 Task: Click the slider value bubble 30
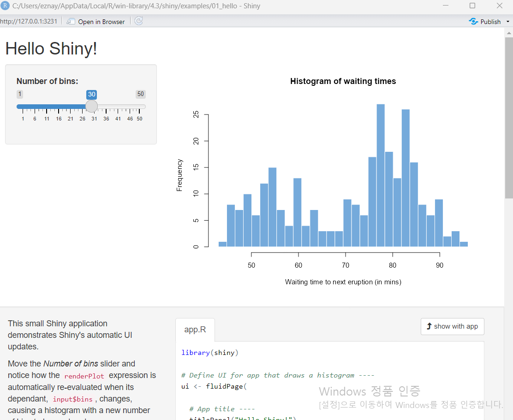(x=92, y=95)
